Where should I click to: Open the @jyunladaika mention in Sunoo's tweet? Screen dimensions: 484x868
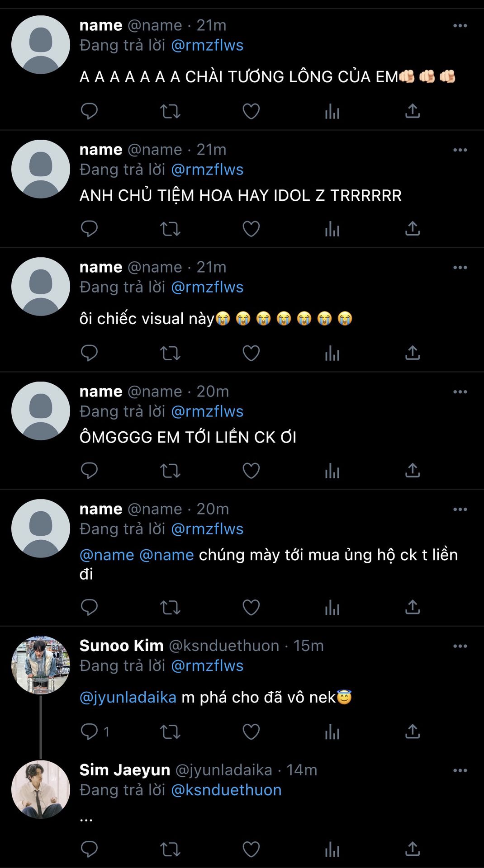128,698
